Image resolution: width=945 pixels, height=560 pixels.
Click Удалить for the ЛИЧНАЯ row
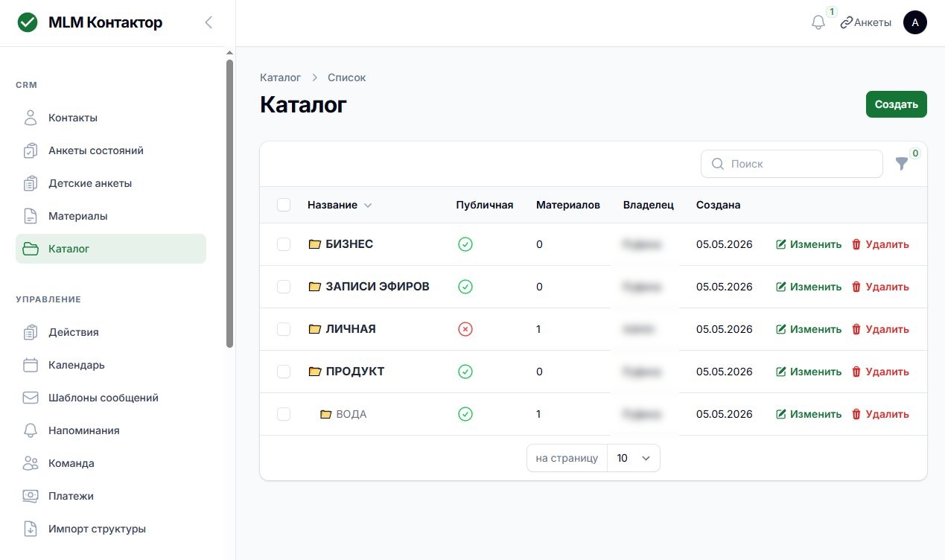click(880, 329)
